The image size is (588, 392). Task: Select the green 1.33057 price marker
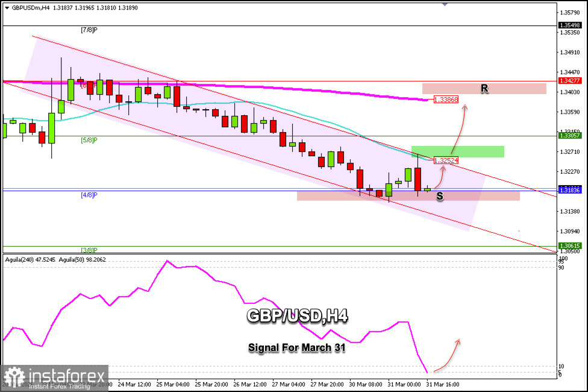(x=570, y=136)
